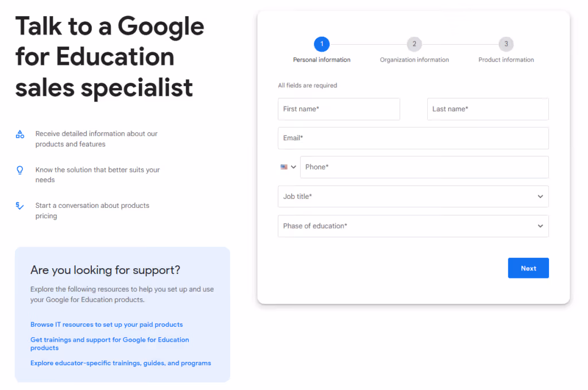
Task: Click the Next button
Action: tap(528, 268)
